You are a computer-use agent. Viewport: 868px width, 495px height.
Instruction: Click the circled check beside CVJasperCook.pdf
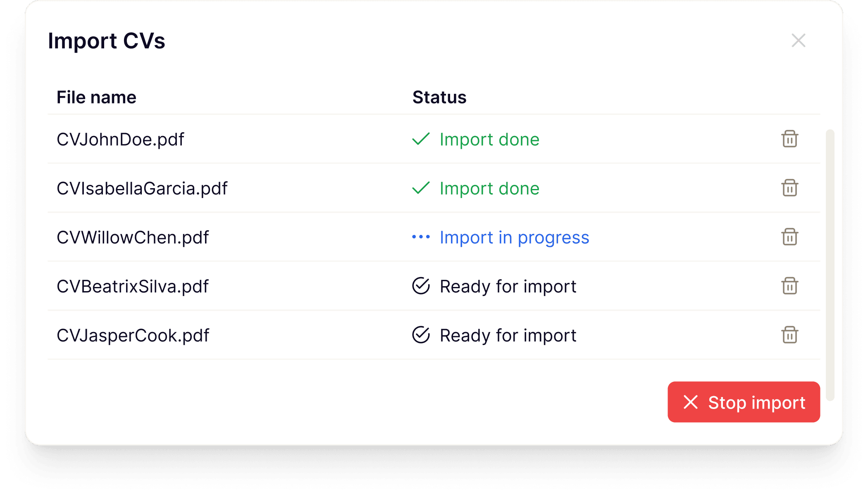(x=420, y=335)
